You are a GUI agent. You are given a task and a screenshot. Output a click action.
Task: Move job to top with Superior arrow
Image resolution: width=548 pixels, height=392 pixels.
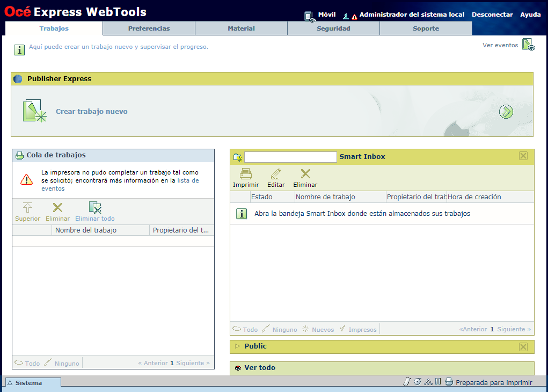coord(27,208)
